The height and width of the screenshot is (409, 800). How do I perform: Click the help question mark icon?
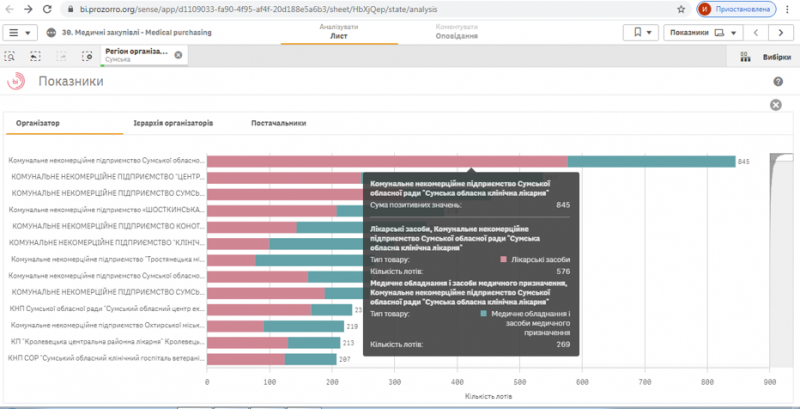[778, 82]
